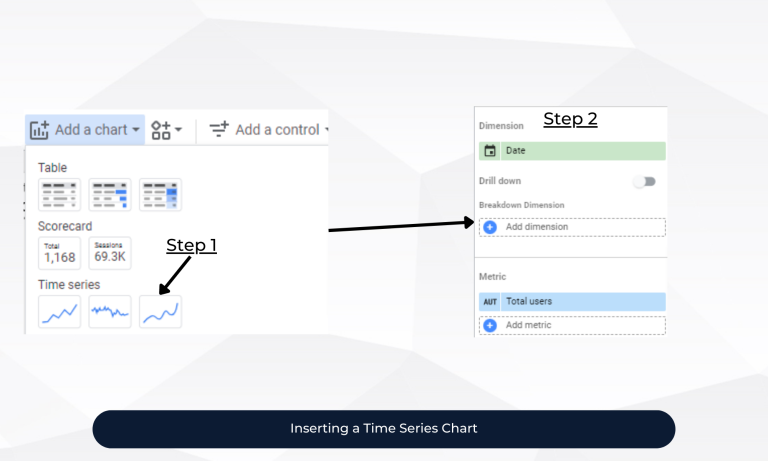768x461 pixels.
Task: Open the Add a control dropdown
Action: point(270,130)
